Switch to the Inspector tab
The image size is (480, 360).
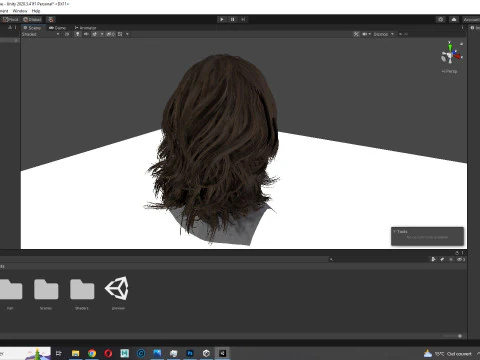tap(475, 28)
